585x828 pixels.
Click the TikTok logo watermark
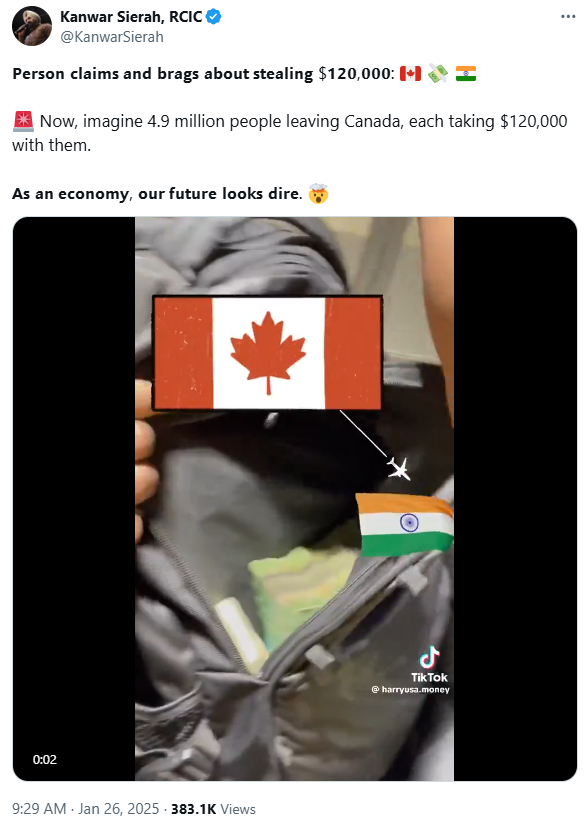click(429, 664)
